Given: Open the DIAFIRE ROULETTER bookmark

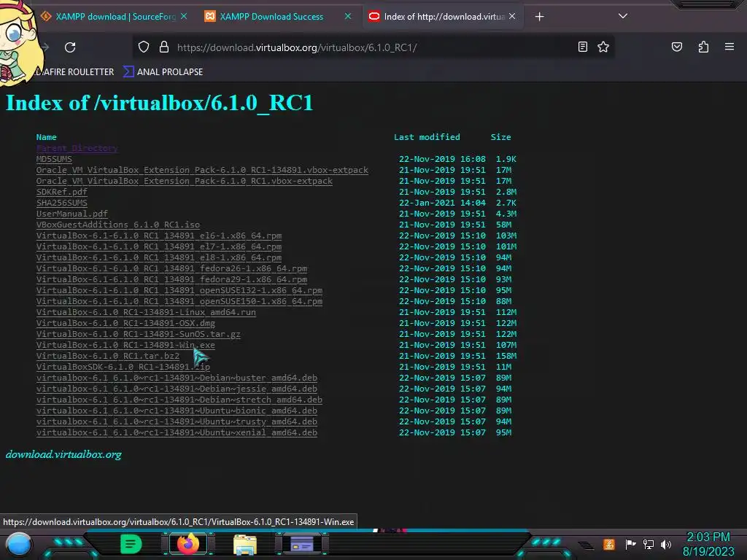Looking at the screenshot, I should [75, 72].
